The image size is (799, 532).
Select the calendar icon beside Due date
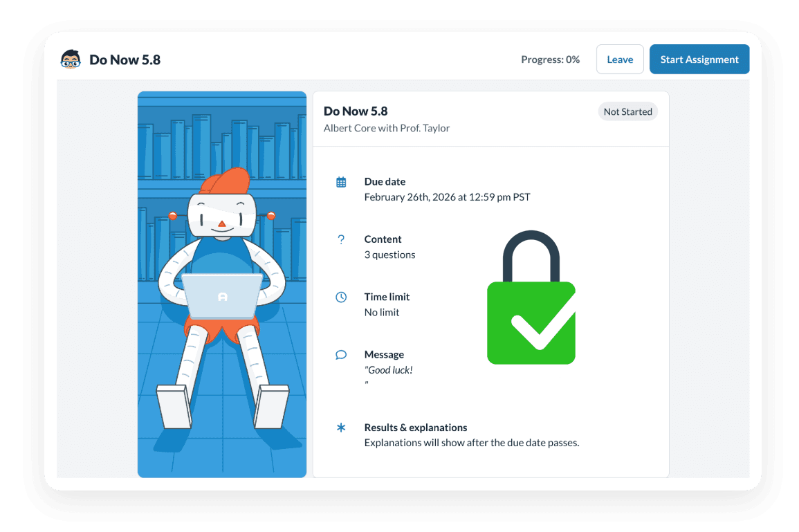click(x=340, y=181)
